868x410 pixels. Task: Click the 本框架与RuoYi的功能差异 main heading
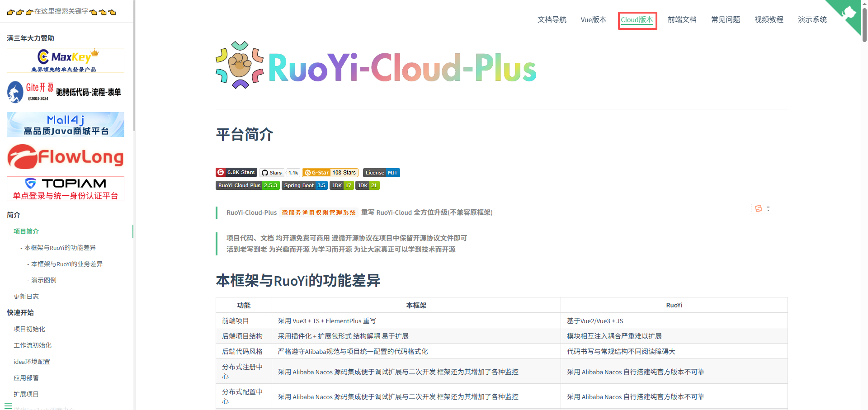click(x=298, y=281)
